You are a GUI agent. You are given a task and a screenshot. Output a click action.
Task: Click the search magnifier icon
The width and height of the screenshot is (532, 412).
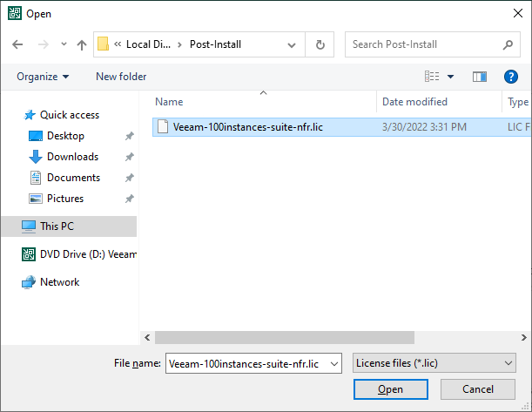(508, 44)
